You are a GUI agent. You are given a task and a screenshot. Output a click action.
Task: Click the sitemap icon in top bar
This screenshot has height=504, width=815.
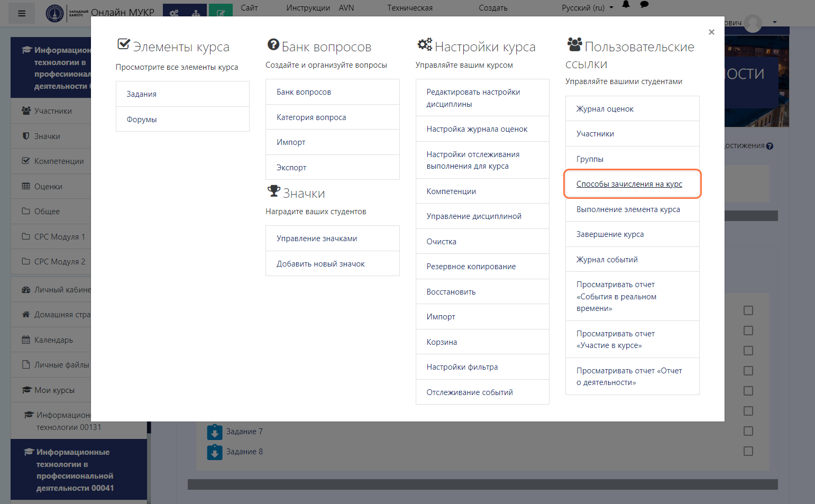[196, 13]
